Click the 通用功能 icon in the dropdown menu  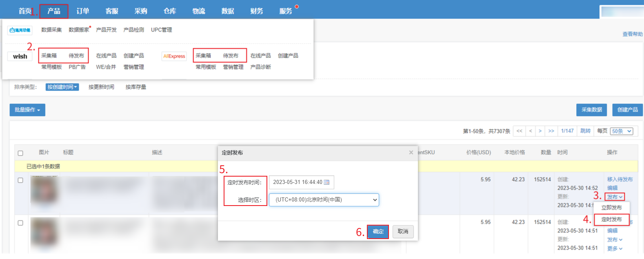tap(20, 30)
